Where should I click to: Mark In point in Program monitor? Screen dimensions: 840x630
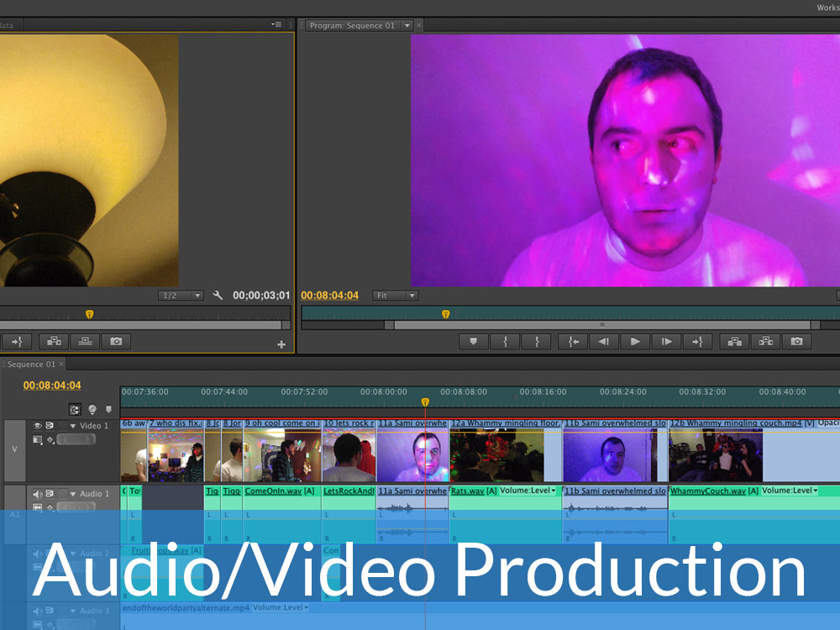(505, 341)
